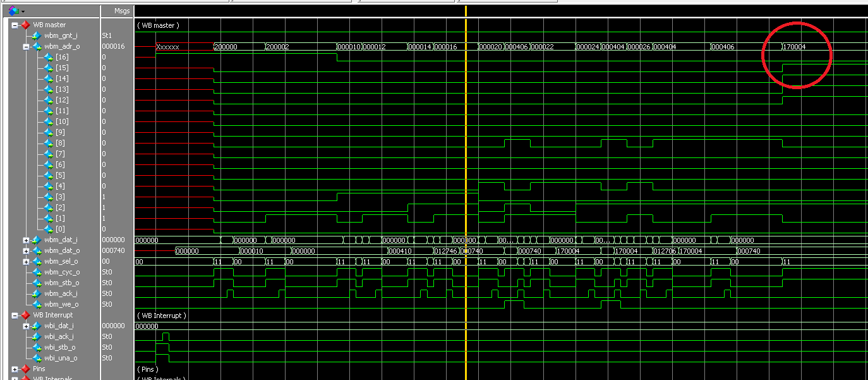Click the Pins group red diamond icon
Screen dimensions: 868x380
pos(25,369)
